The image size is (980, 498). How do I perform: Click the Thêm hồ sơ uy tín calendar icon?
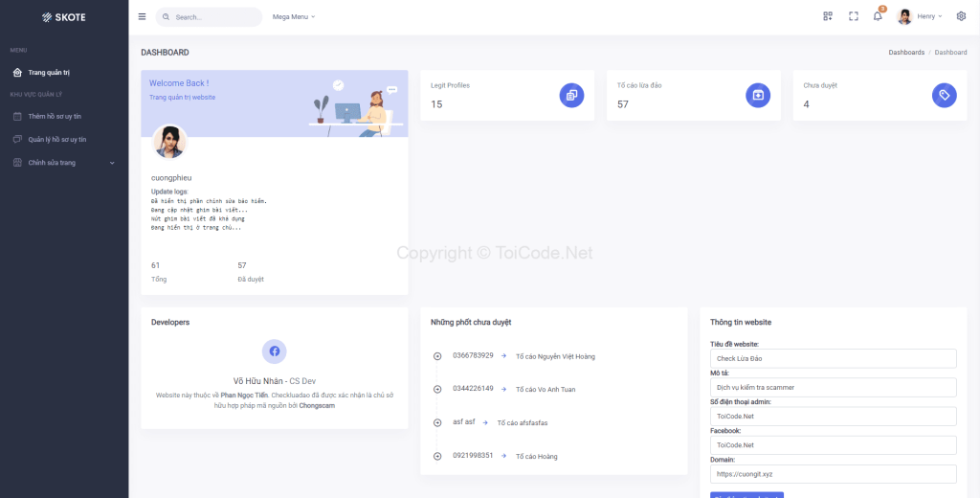tap(17, 117)
